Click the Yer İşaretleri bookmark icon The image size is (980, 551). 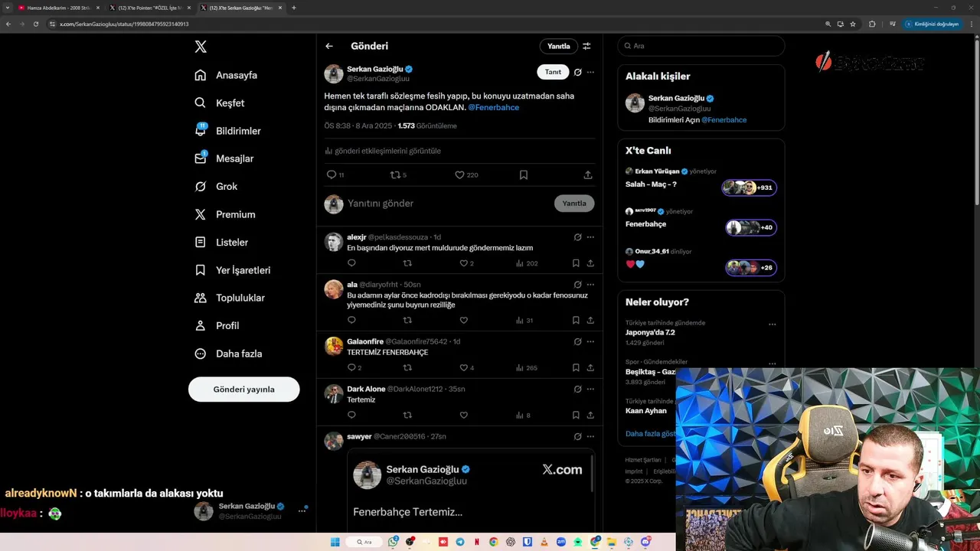(200, 270)
